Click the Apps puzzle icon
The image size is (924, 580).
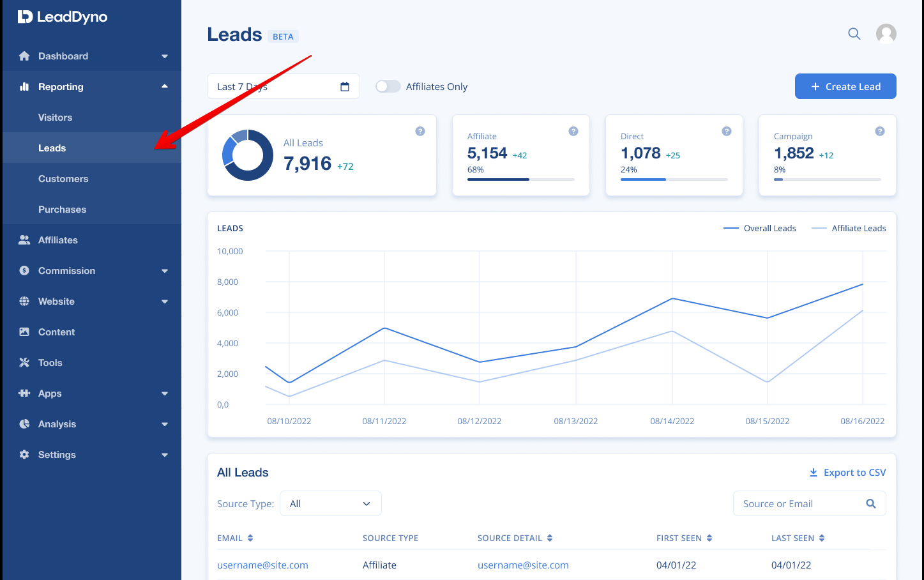24,393
